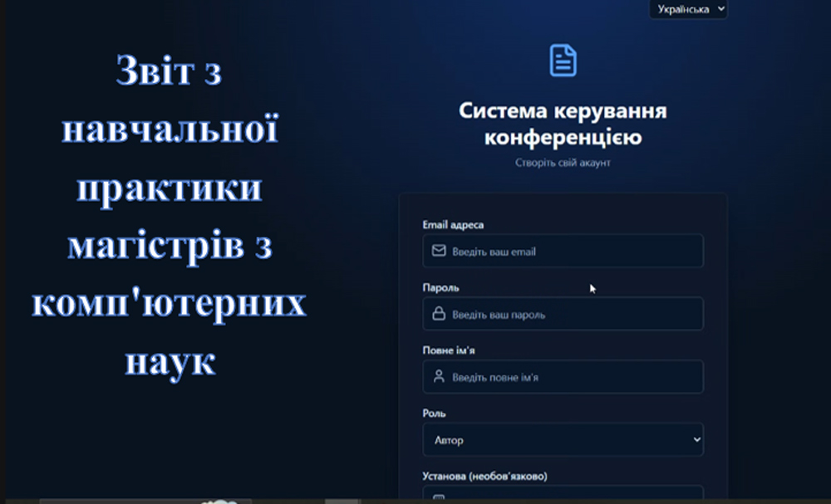The image size is (831, 504).
Task: Click the Створіть свій акаунт subtitle
Action: (x=563, y=163)
